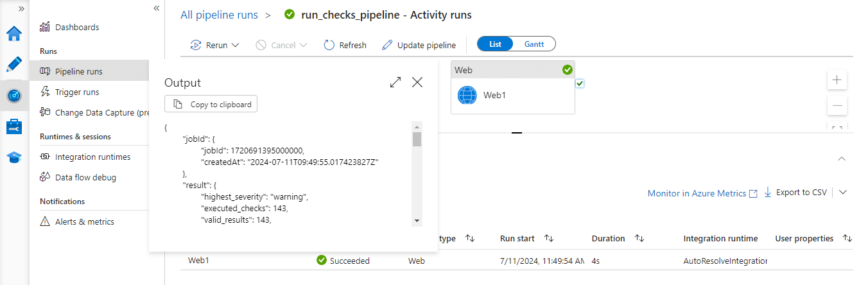
Task: Click the Succeeded status cell
Action: click(343, 261)
